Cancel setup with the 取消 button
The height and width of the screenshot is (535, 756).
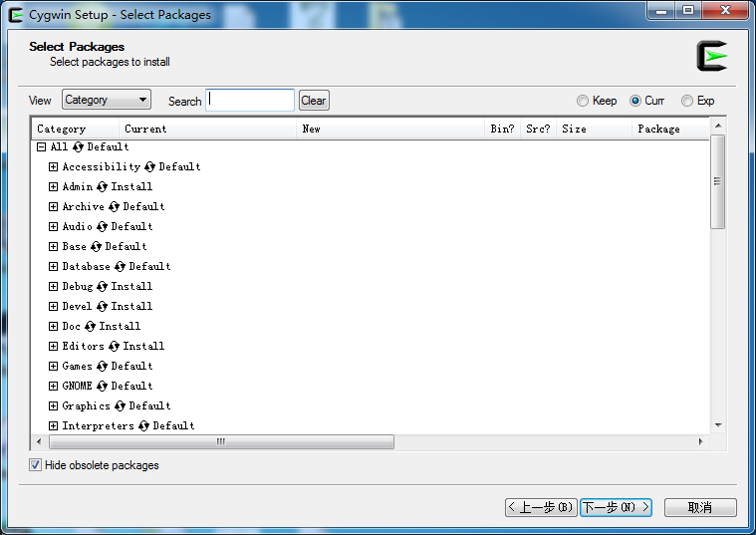700,507
